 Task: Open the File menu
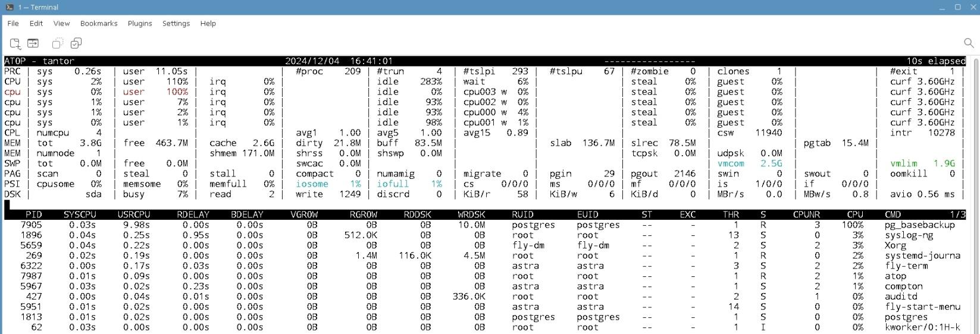point(13,23)
